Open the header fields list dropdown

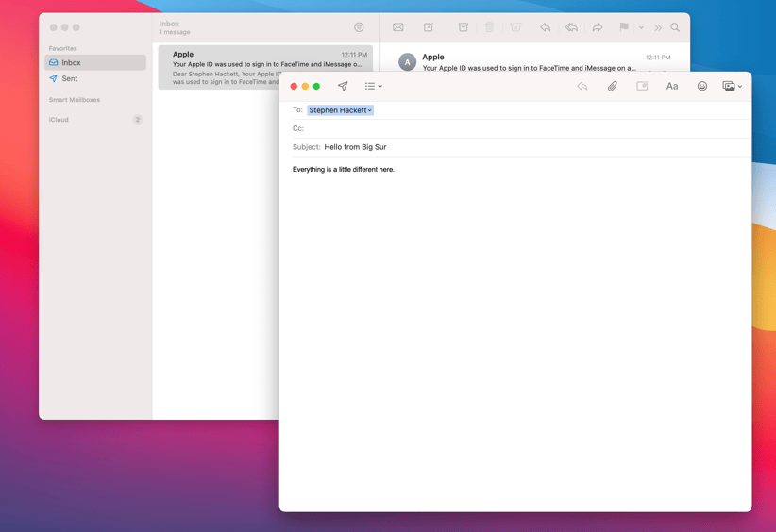[373, 86]
